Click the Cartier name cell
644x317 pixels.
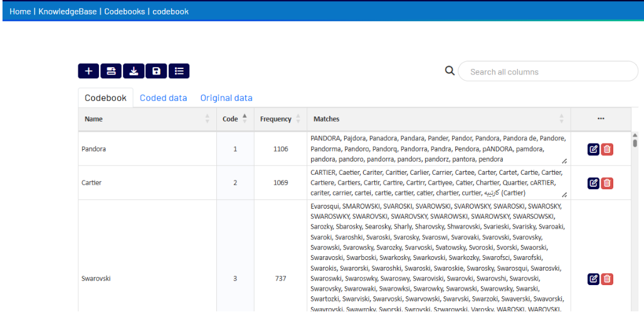tap(147, 183)
